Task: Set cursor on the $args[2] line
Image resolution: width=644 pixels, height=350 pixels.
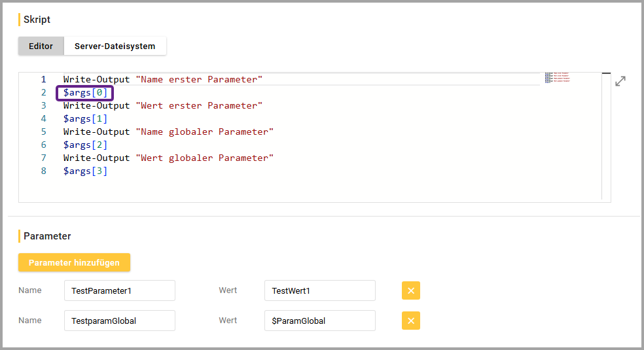Action: [x=85, y=145]
